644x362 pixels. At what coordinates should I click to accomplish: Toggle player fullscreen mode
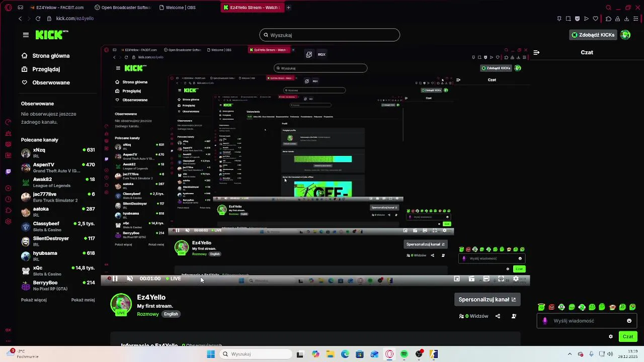501,279
